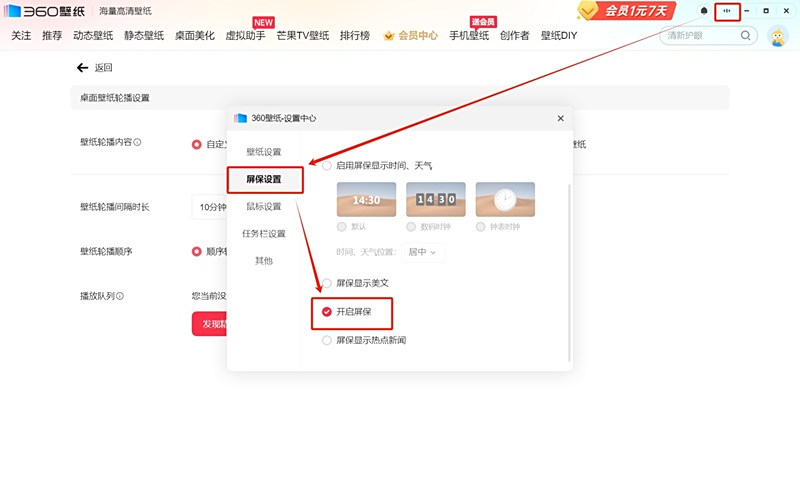The width and height of the screenshot is (800, 477).
Task: Click info icon beside 壁纸轮播内容
Action: (x=137, y=142)
